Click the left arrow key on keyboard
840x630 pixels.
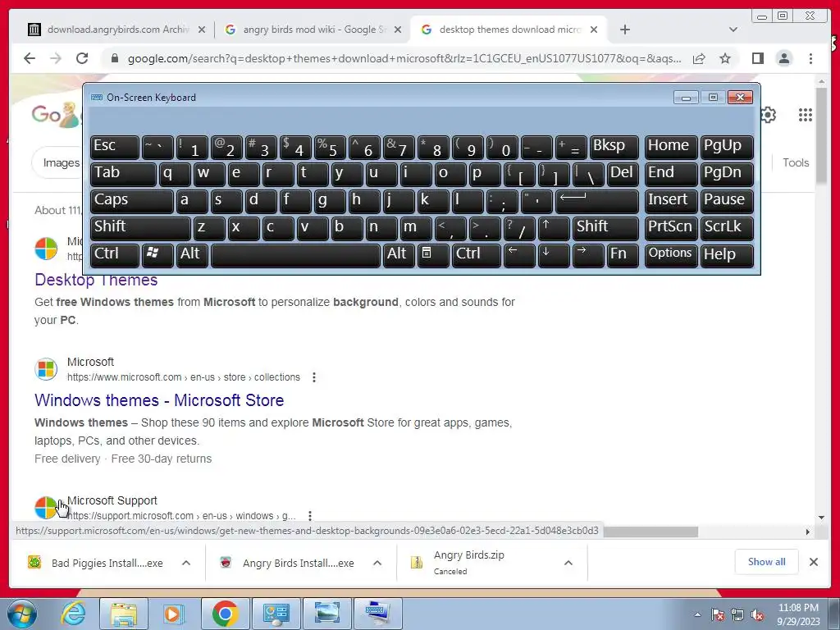(x=519, y=255)
